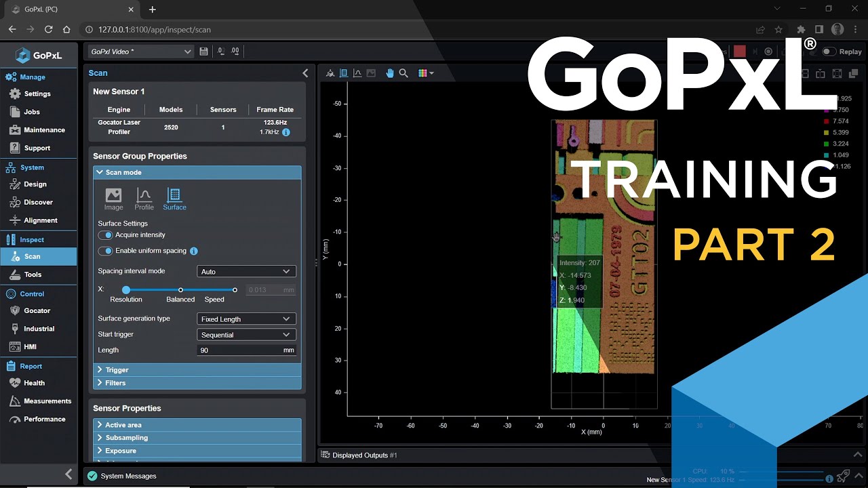Open Design page in sidebar

[x=39, y=184]
